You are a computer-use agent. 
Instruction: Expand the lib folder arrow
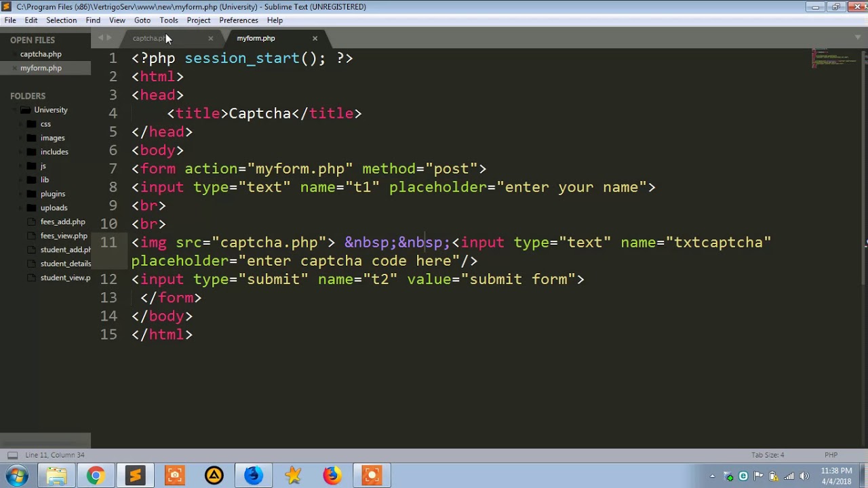coord(22,180)
